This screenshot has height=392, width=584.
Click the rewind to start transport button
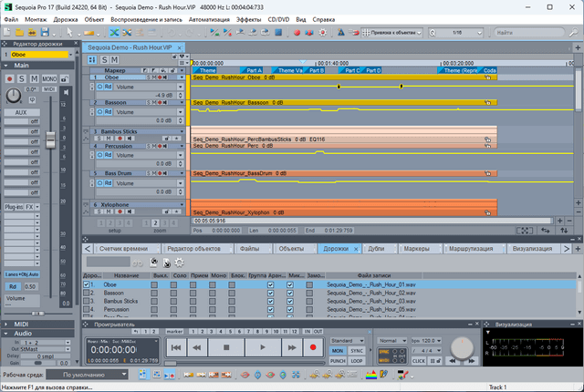174,347
